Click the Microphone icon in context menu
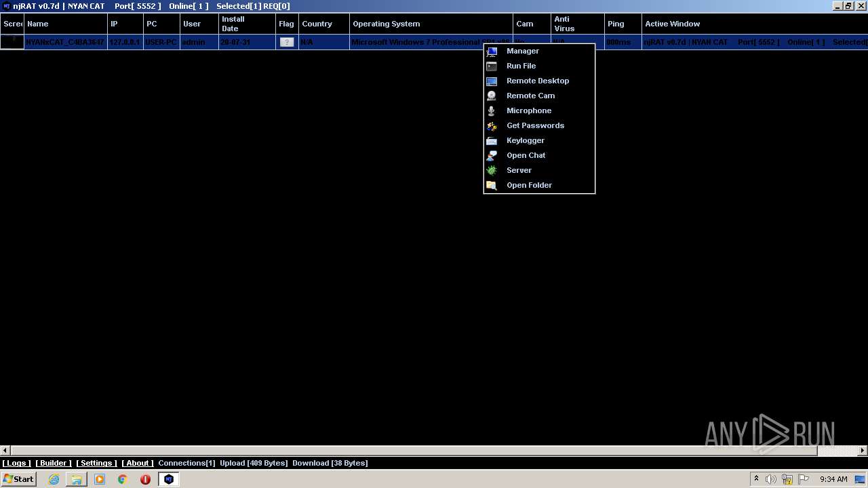Screen dimensions: 868x488 pyautogui.click(x=492, y=110)
